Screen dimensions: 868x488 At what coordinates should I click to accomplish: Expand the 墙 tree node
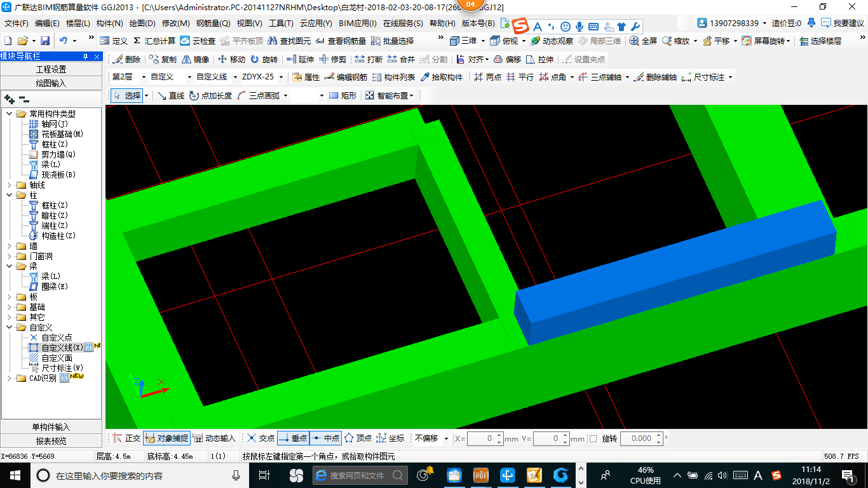click(x=10, y=246)
